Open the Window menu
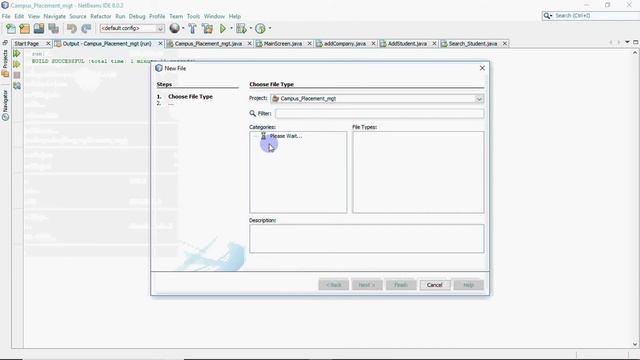This screenshot has height=360, width=640. pyautogui.click(x=214, y=16)
